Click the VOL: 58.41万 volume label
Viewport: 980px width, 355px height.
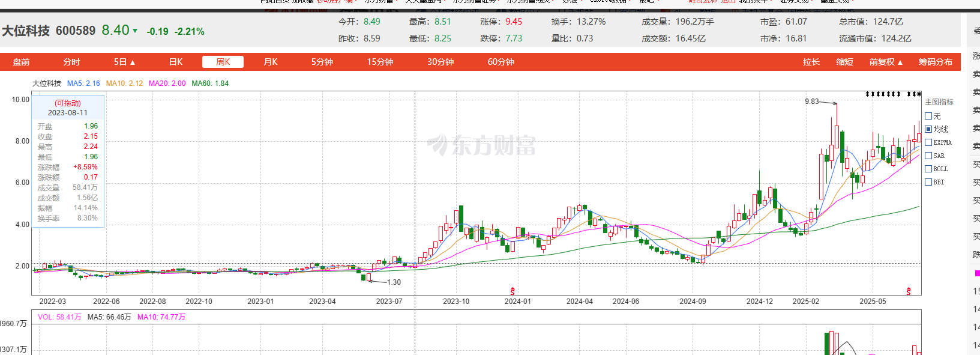coord(59,317)
